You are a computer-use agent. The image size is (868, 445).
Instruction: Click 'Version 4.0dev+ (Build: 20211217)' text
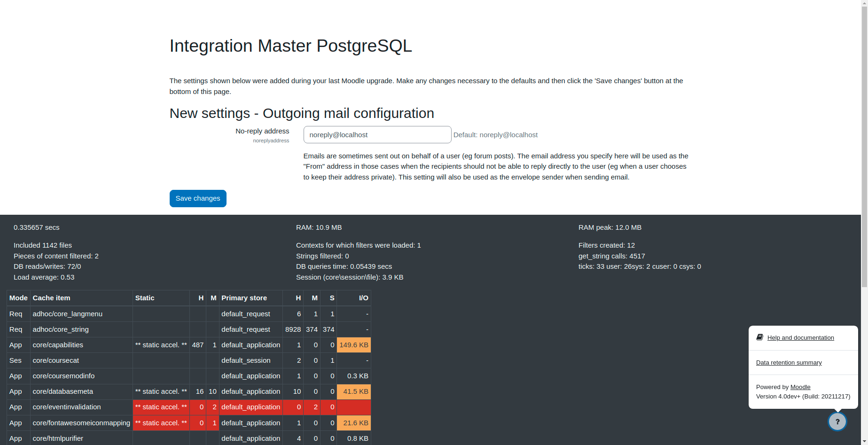[803, 397]
